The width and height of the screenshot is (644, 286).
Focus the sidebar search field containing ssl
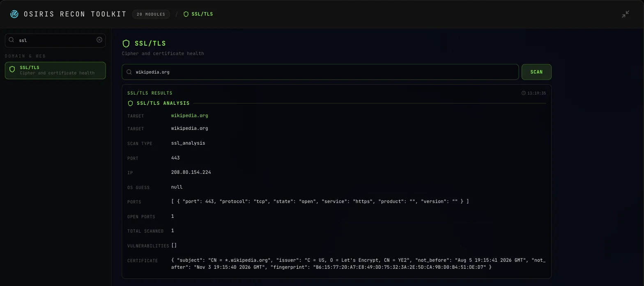[55, 40]
